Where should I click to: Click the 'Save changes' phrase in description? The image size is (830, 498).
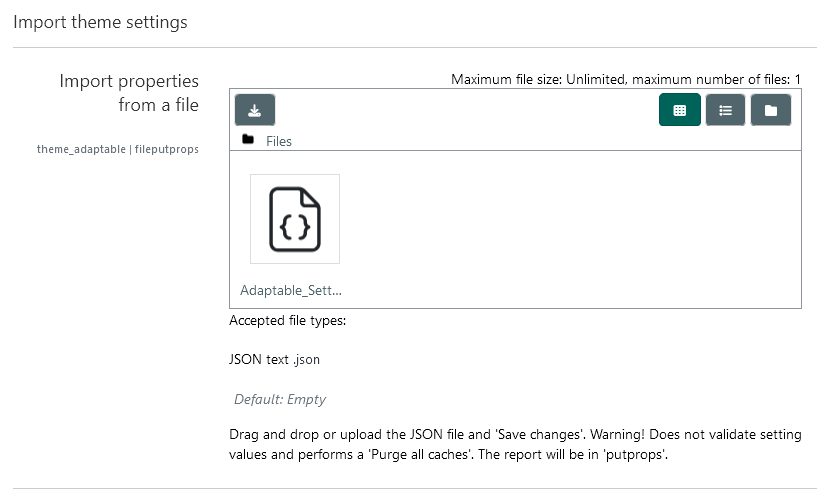pos(539,434)
